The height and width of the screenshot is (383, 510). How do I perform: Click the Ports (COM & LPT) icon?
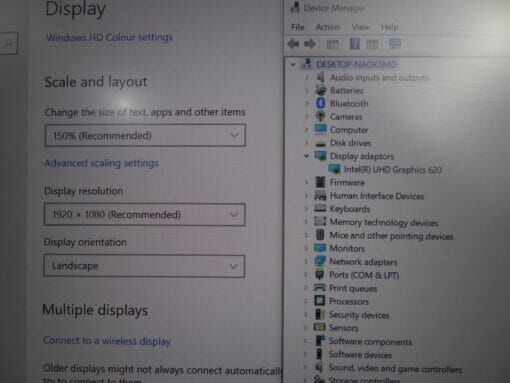pos(320,275)
